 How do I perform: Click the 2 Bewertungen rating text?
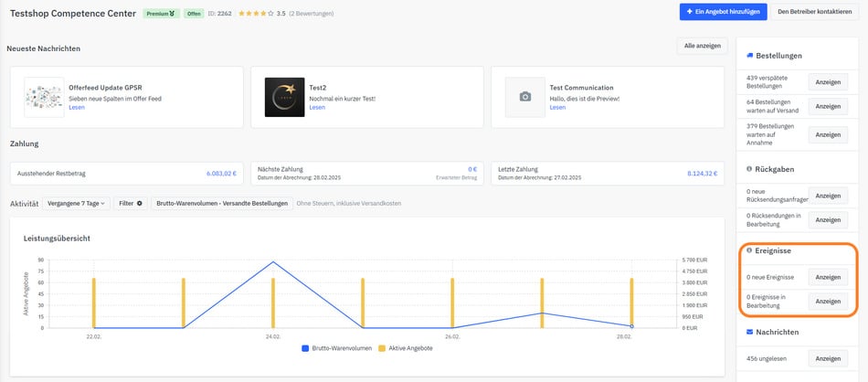tap(311, 14)
